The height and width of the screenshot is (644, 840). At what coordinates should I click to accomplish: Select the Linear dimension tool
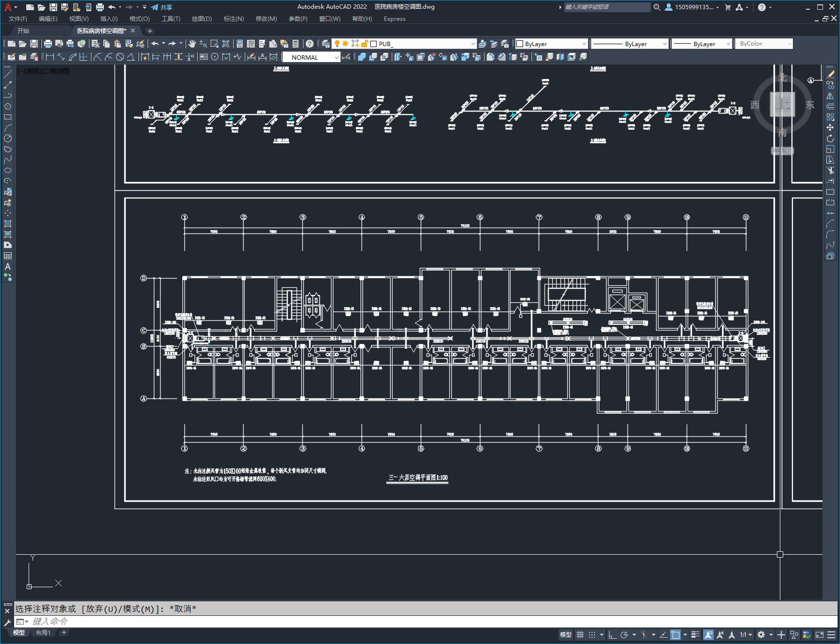pyautogui.click(x=49, y=57)
